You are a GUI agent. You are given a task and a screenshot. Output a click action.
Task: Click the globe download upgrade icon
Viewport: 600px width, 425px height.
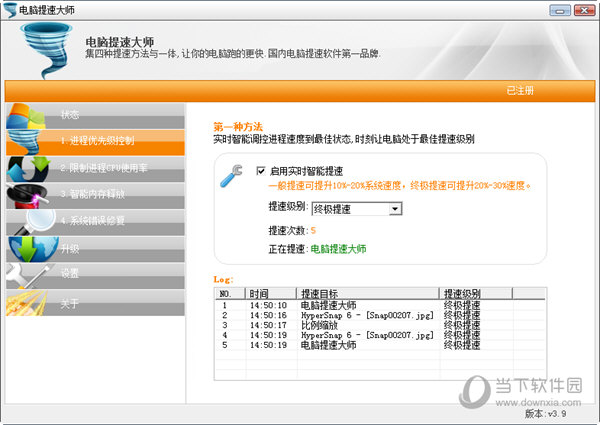pyautogui.click(x=33, y=249)
